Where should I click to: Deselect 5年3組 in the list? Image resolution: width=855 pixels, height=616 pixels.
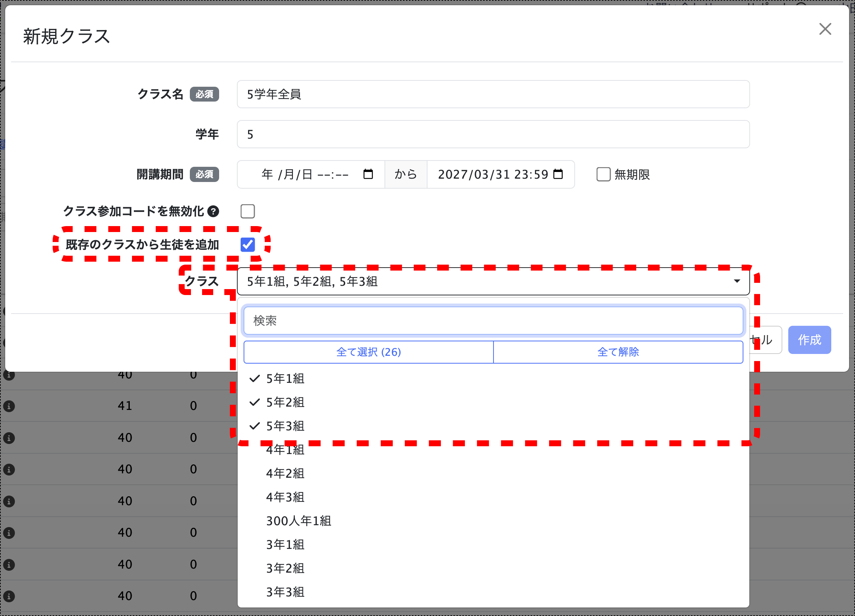click(x=285, y=426)
